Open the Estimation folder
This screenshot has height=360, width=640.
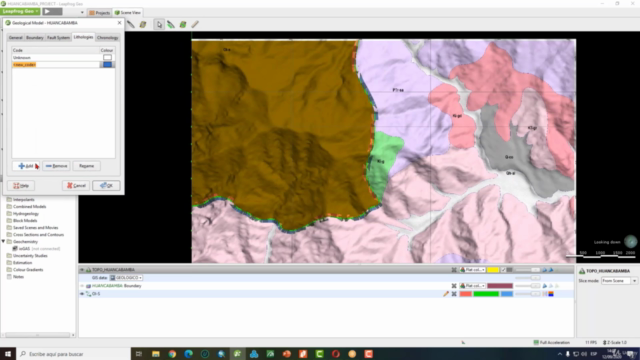click(x=22, y=262)
